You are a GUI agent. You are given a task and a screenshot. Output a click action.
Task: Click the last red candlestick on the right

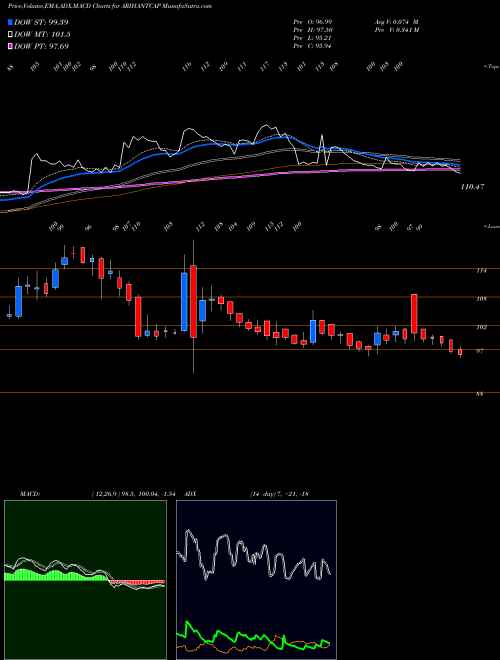click(x=460, y=352)
